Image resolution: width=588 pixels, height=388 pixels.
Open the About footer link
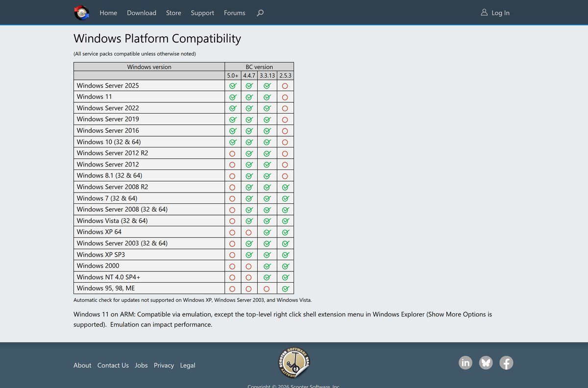82,365
